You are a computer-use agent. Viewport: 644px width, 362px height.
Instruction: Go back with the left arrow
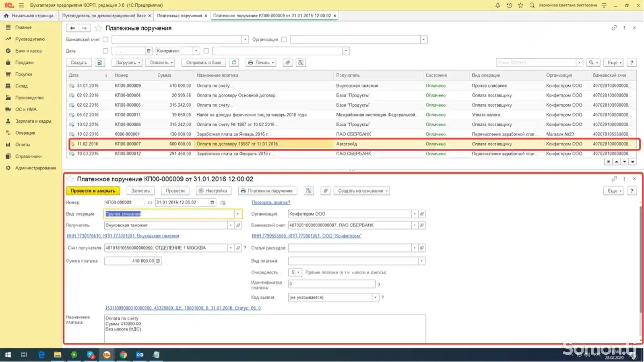(x=72, y=28)
